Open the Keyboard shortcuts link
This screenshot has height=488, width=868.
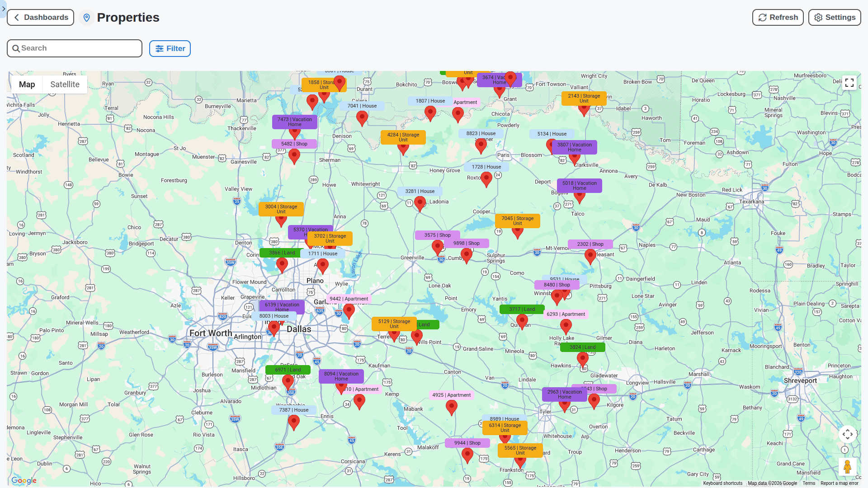coord(723,483)
